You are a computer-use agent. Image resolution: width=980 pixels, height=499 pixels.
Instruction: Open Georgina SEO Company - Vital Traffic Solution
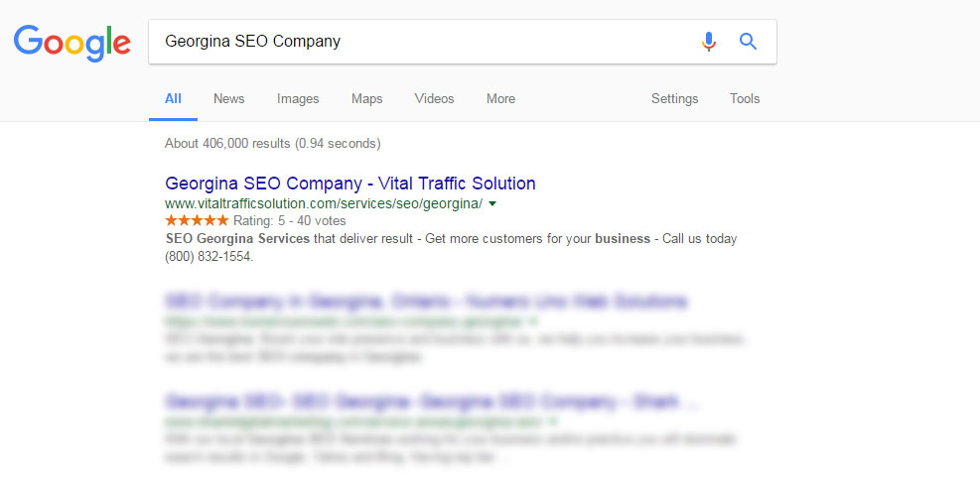[x=350, y=184]
